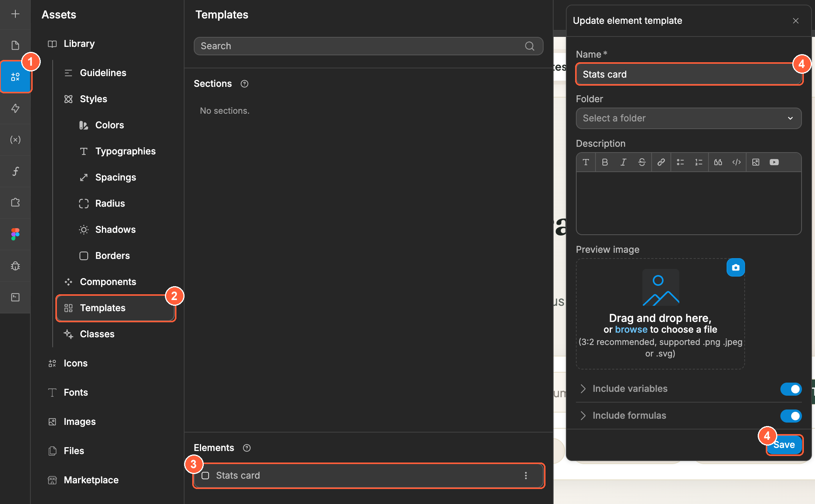The width and height of the screenshot is (815, 504).
Task: Open the Workflows lightning bolt icon
Action: (15, 108)
